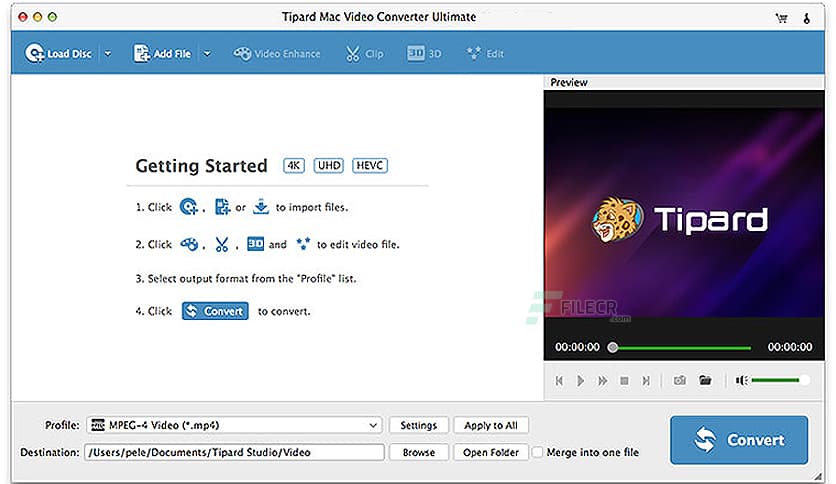The width and height of the screenshot is (836, 484).
Task: Click the small Convert button in step 4
Action: coord(215,311)
